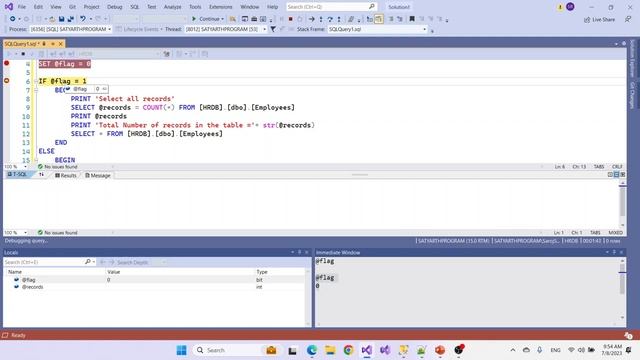Viewport: 640px width, 360px height.
Task: Undo the last edit via toolbar
Action: [x=83, y=19]
